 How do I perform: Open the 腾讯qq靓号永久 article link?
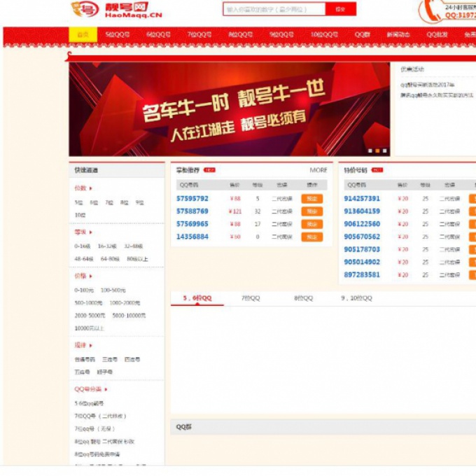(437, 96)
